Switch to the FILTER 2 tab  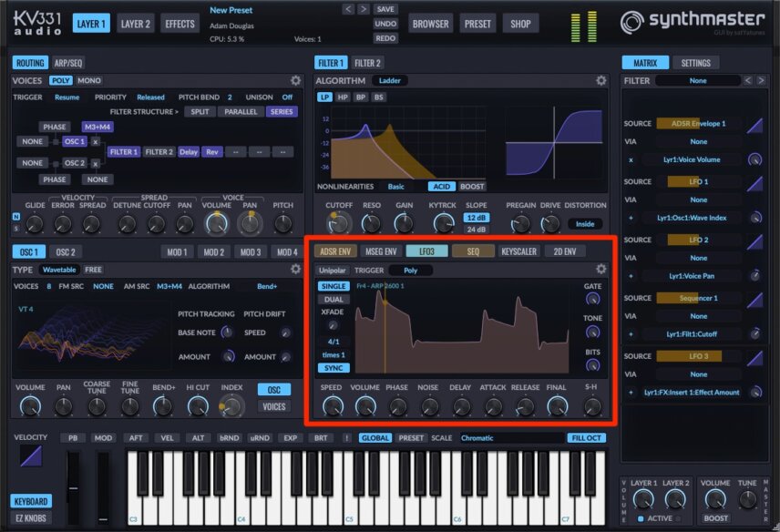click(367, 63)
